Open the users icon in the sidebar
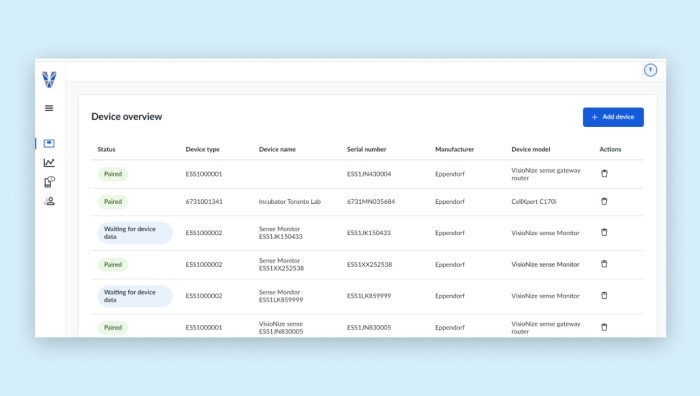The width and height of the screenshot is (700, 396). (49, 201)
